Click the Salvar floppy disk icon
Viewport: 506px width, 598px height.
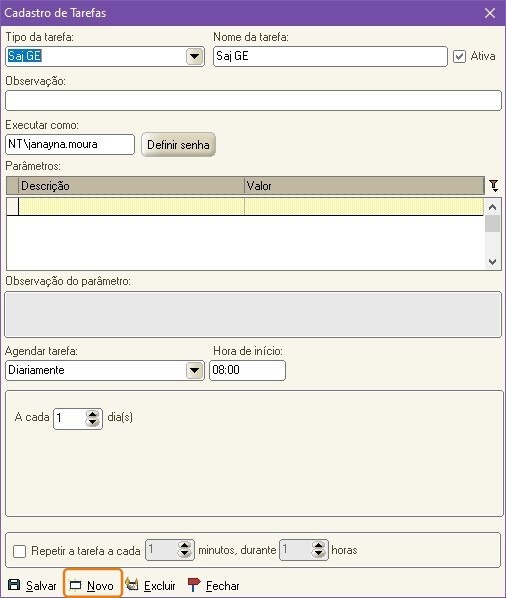pyautogui.click(x=14, y=585)
